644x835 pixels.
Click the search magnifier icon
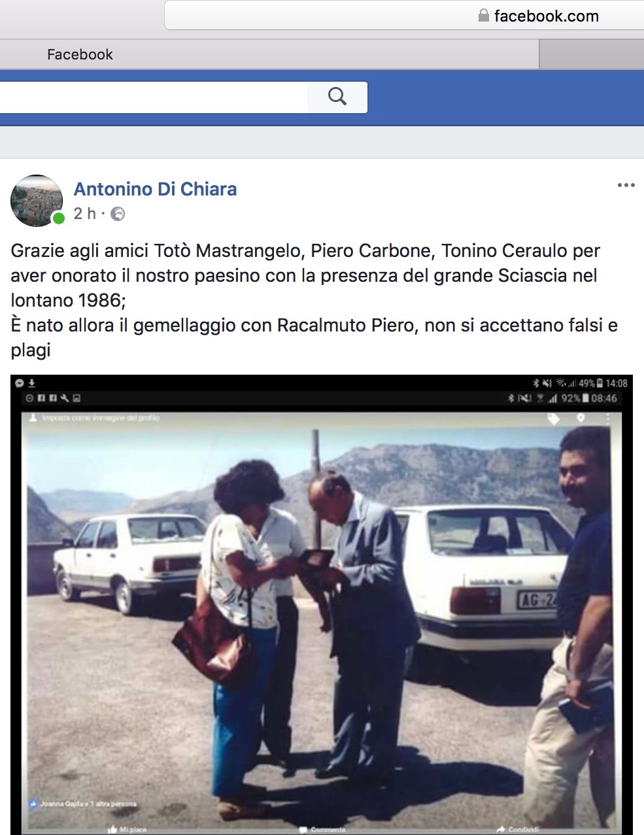[337, 97]
